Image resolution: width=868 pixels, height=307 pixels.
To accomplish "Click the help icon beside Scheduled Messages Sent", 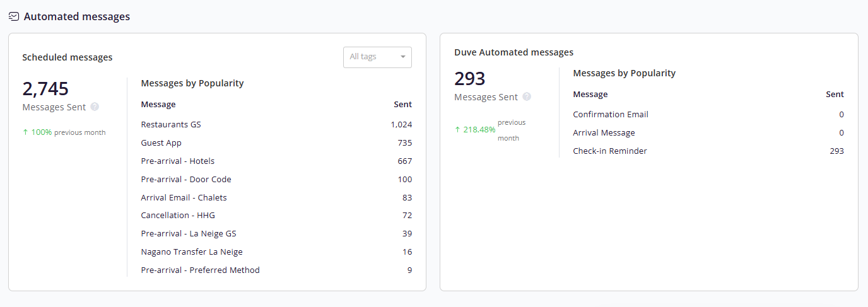I will point(95,107).
